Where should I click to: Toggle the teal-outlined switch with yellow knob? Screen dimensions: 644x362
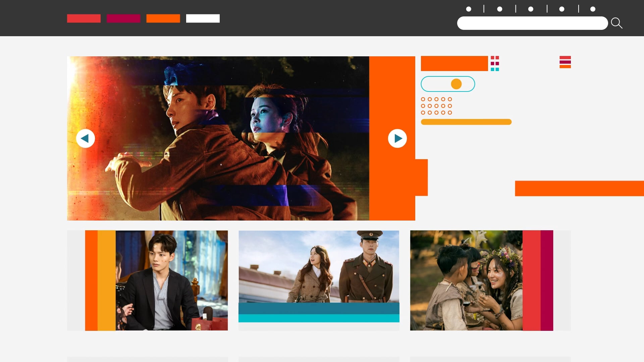[x=448, y=84]
